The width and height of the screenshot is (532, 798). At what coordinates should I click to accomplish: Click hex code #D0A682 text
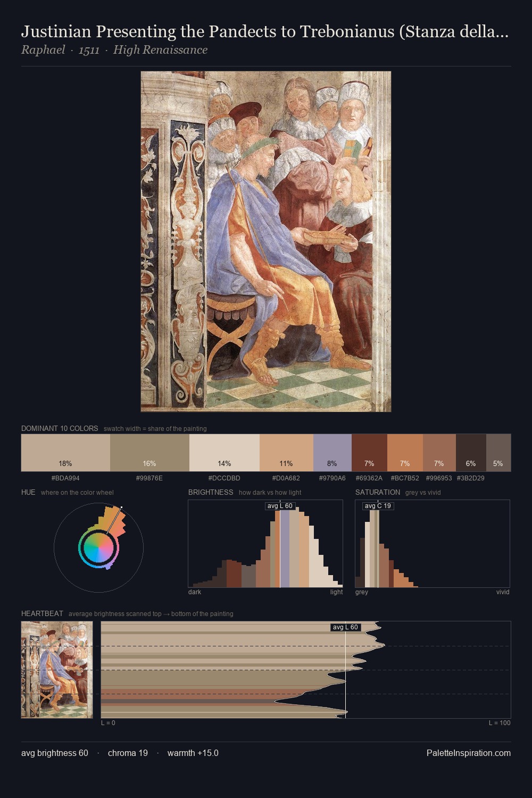[x=286, y=478]
